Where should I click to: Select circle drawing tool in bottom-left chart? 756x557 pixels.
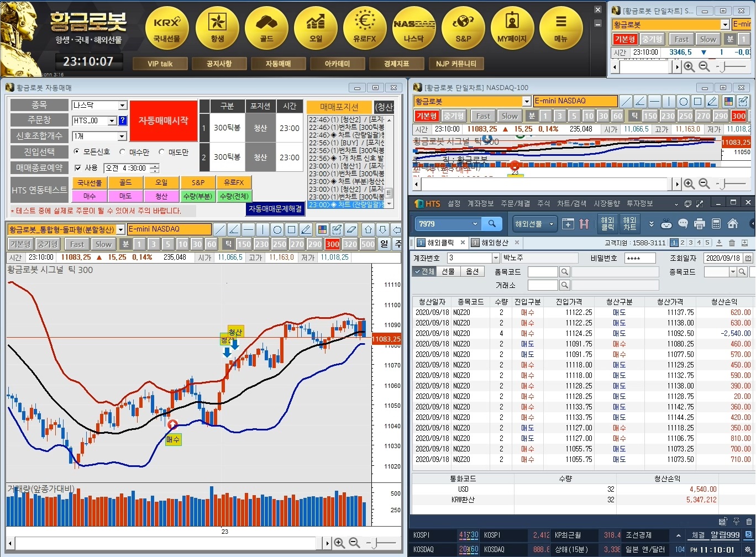point(277,230)
